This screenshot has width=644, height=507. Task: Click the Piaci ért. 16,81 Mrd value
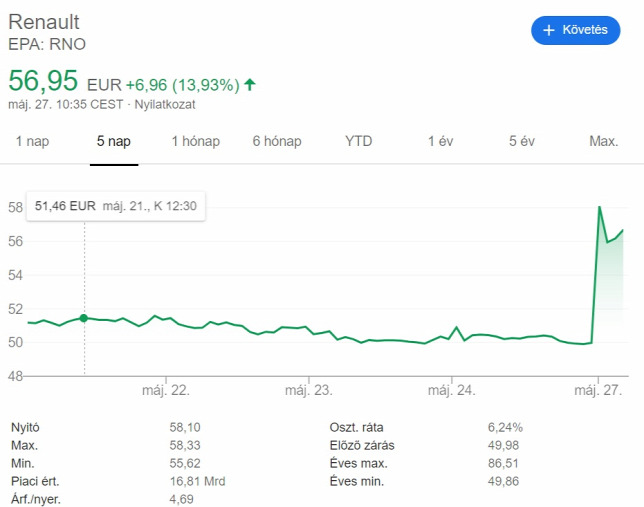click(x=197, y=481)
